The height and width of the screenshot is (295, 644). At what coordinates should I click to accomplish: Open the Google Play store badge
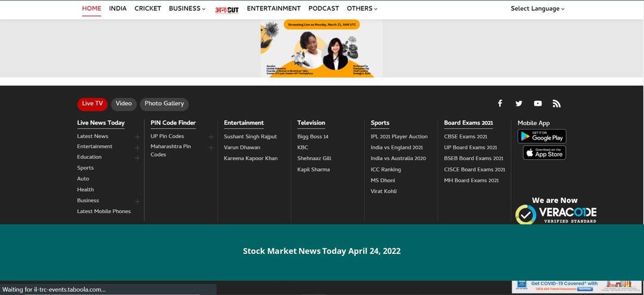click(541, 136)
